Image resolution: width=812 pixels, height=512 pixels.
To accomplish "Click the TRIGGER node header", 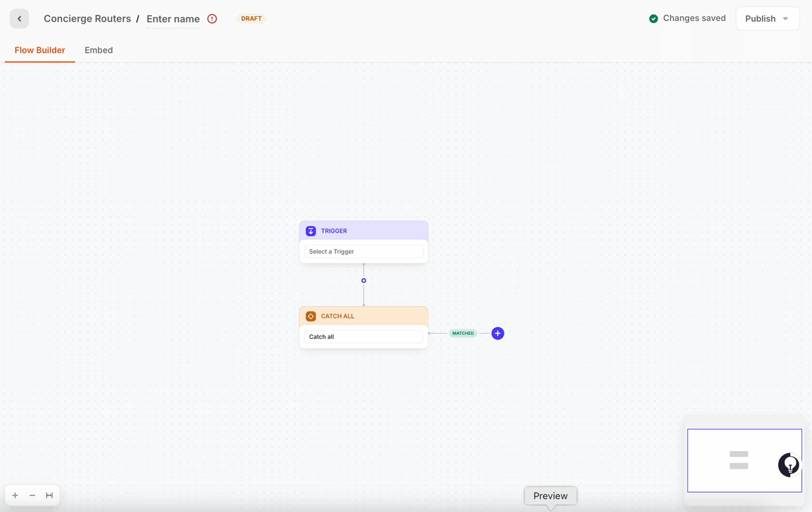I will [x=364, y=231].
